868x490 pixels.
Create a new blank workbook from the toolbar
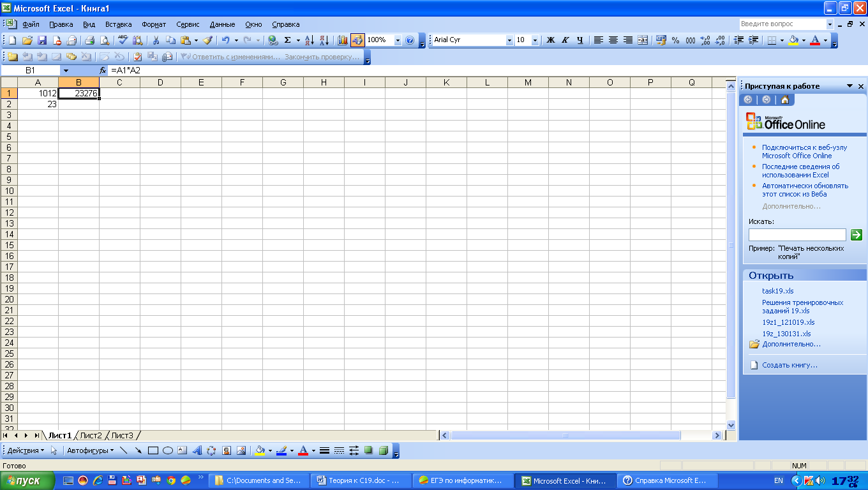click(x=12, y=40)
